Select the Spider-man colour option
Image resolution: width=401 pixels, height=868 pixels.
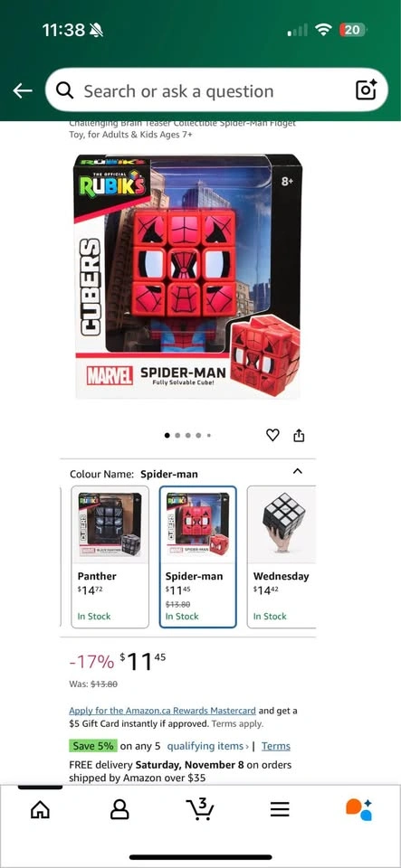point(197,557)
